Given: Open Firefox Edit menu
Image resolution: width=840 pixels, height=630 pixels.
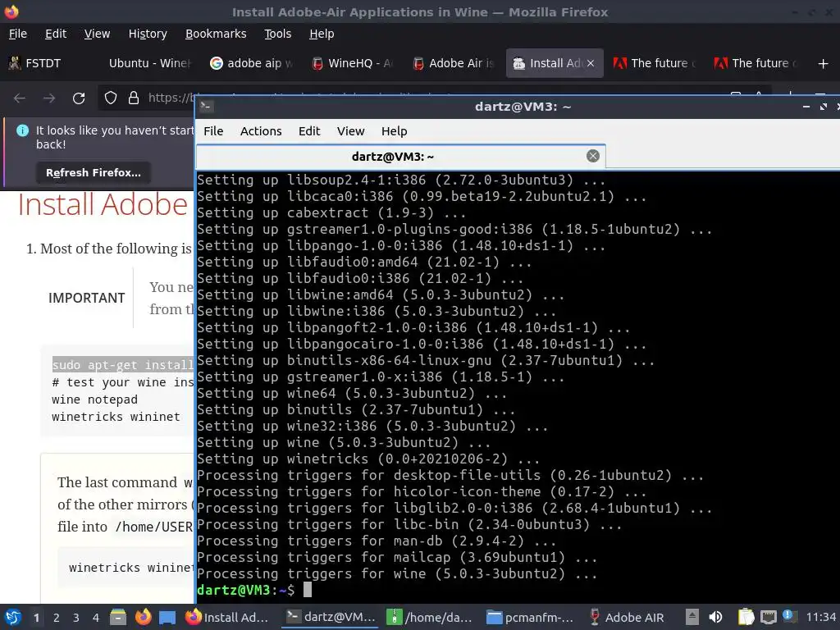Looking at the screenshot, I should [x=56, y=34].
